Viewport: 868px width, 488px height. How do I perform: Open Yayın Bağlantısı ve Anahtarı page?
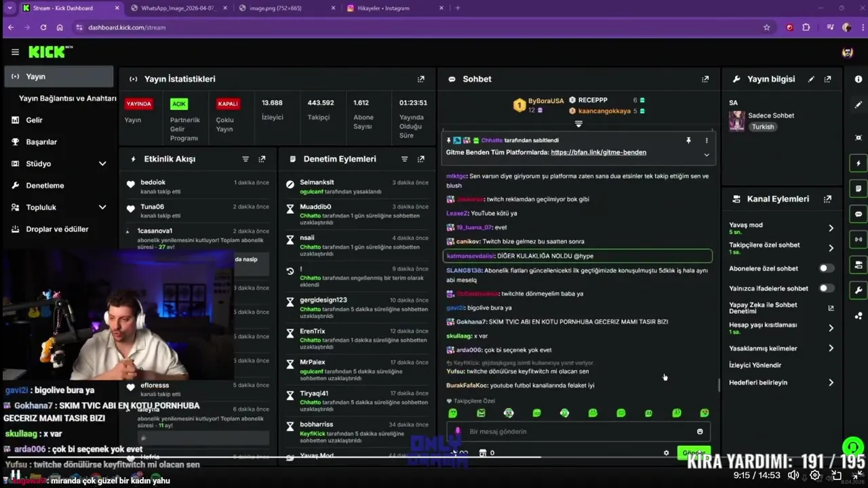click(x=68, y=98)
